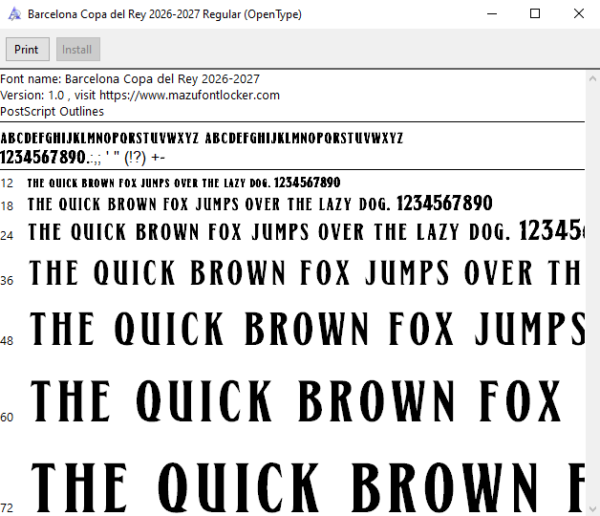Click the scrollbar down arrow
This screenshot has width=600, height=516.
pos(592,509)
